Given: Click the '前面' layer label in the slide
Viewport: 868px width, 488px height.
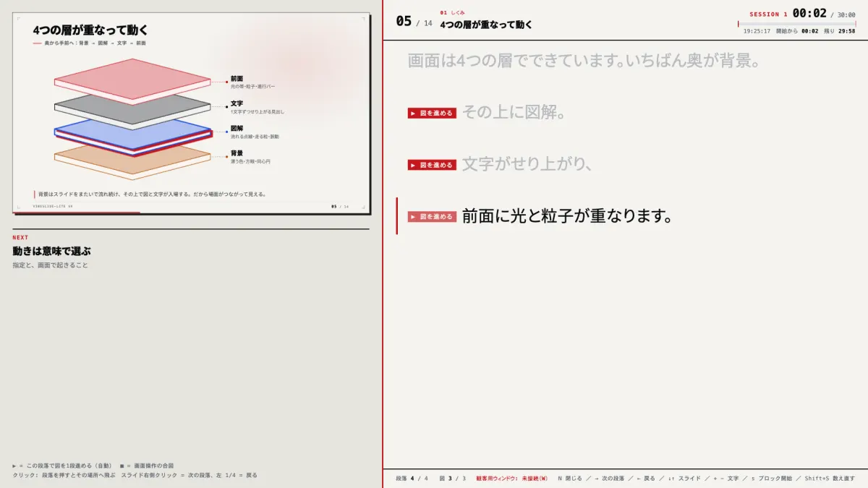Looking at the screenshot, I should click(x=237, y=78).
